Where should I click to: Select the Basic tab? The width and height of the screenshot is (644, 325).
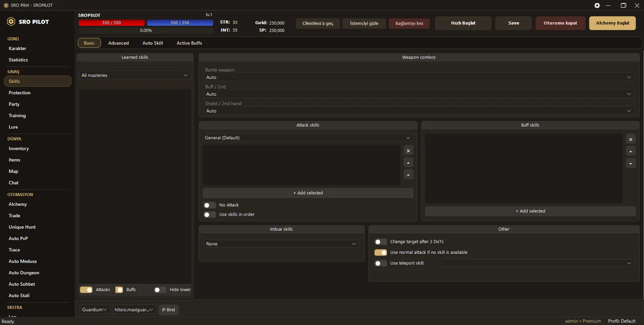click(89, 43)
